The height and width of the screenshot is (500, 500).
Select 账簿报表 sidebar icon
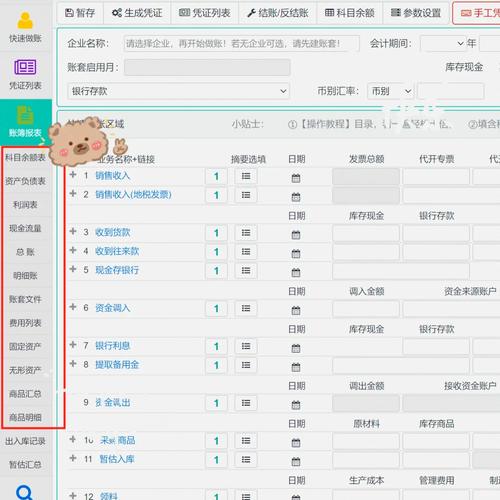[25, 122]
